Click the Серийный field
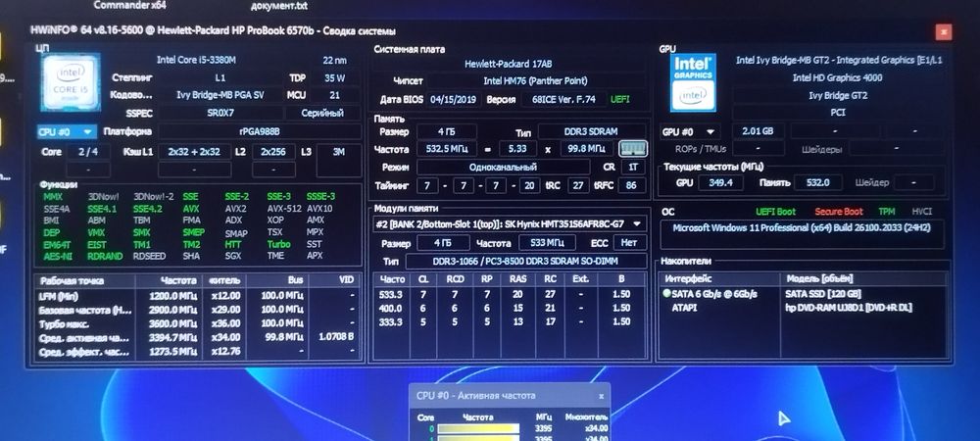Image resolution: width=980 pixels, height=441 pixels. (322, 114)
